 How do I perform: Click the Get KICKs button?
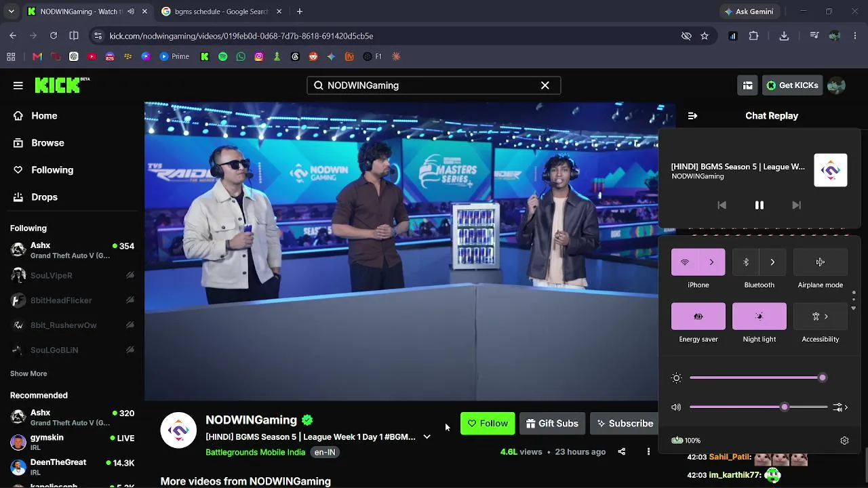(x=792, y=85)
